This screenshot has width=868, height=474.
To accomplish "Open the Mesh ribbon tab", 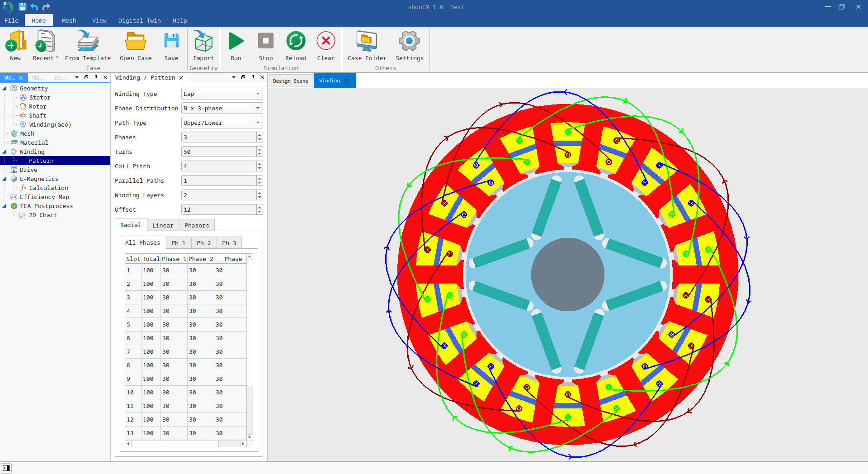I will point(69,20).
